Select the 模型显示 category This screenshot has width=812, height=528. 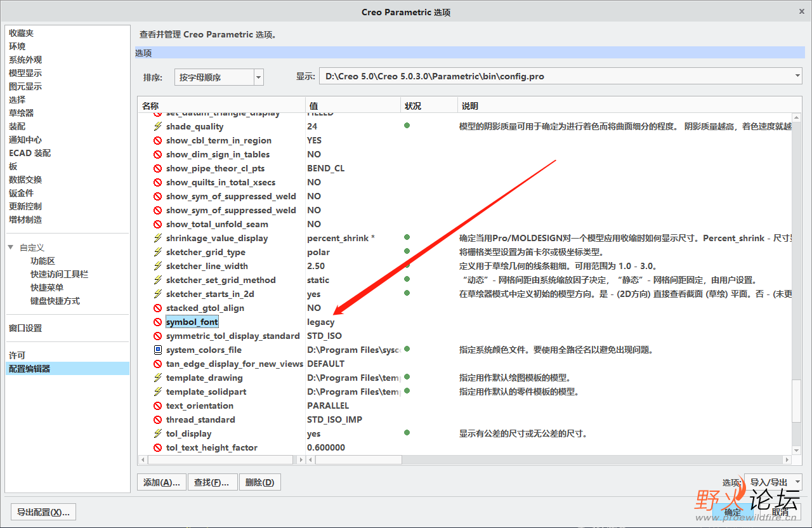click(x=25, y=73)
